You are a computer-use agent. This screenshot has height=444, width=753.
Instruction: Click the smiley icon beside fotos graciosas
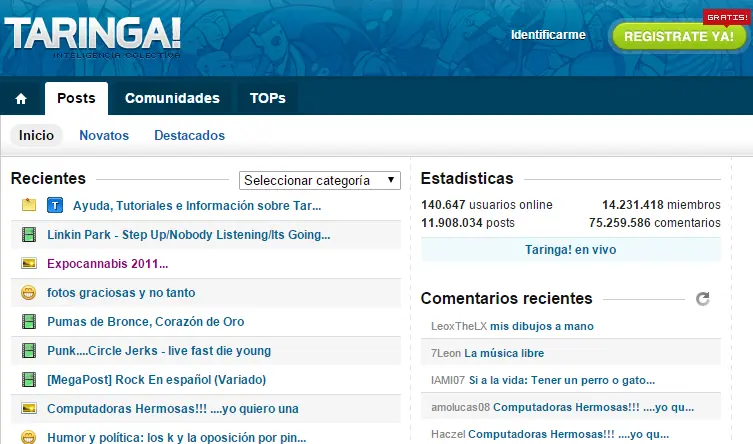point(29,292)
